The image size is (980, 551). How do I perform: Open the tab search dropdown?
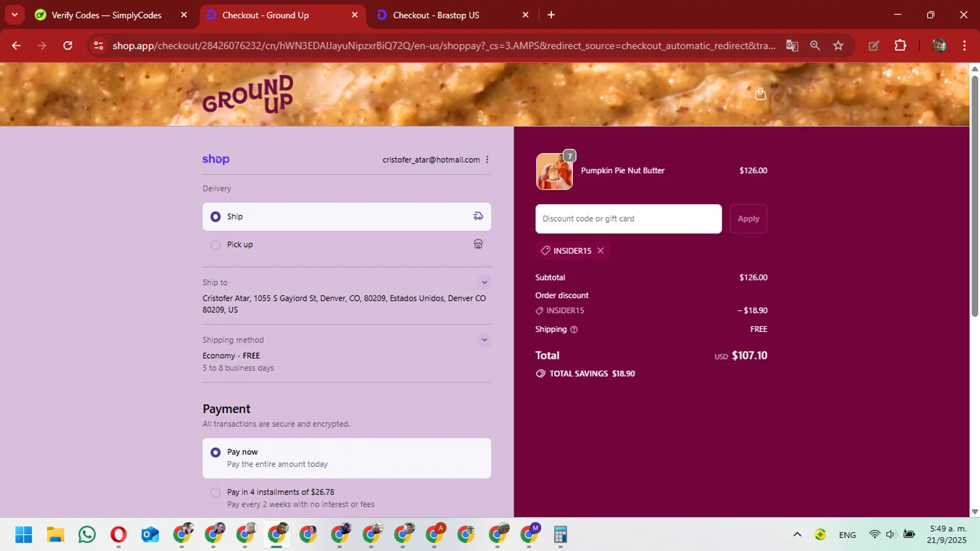click(x=14, y=15)
